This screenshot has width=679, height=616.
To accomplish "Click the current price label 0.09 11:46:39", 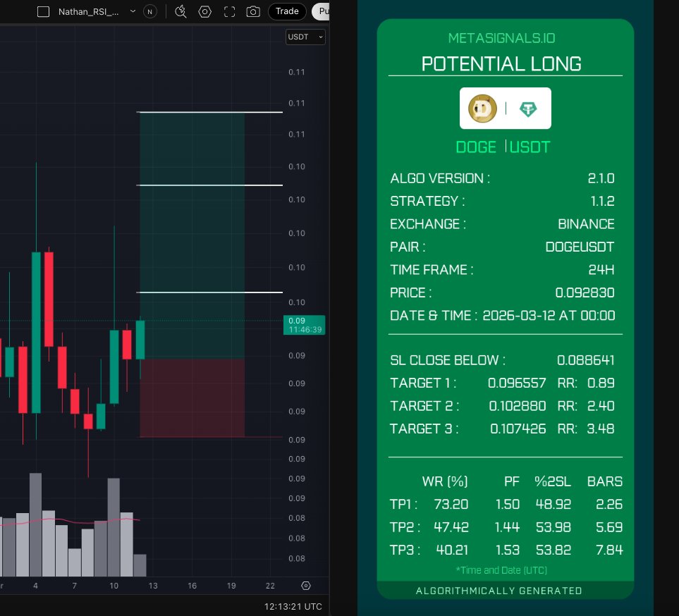I will click(305, 325).
